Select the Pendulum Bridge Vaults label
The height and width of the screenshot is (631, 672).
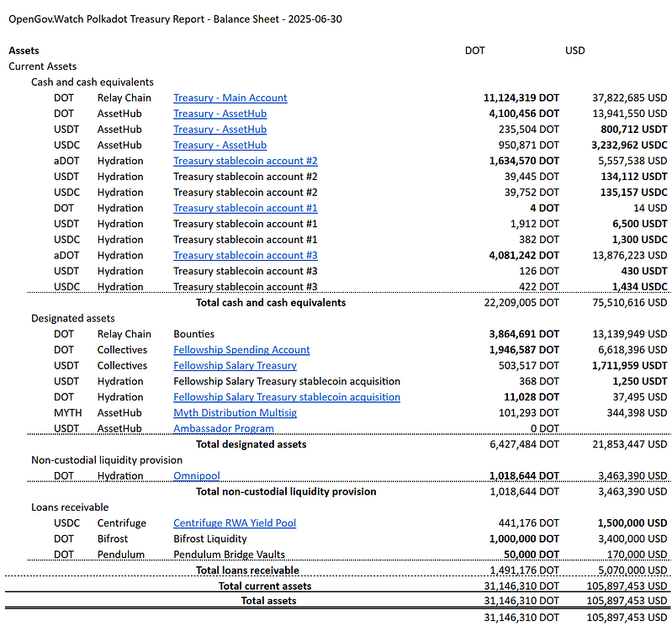(x=229, y=554)
